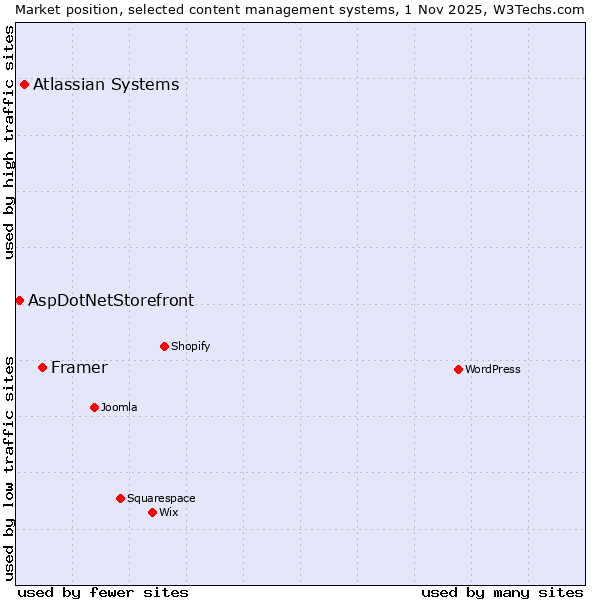600x600 pixels.
Task: Click the Atlassian Systems text label
Action: coord(106,84)
